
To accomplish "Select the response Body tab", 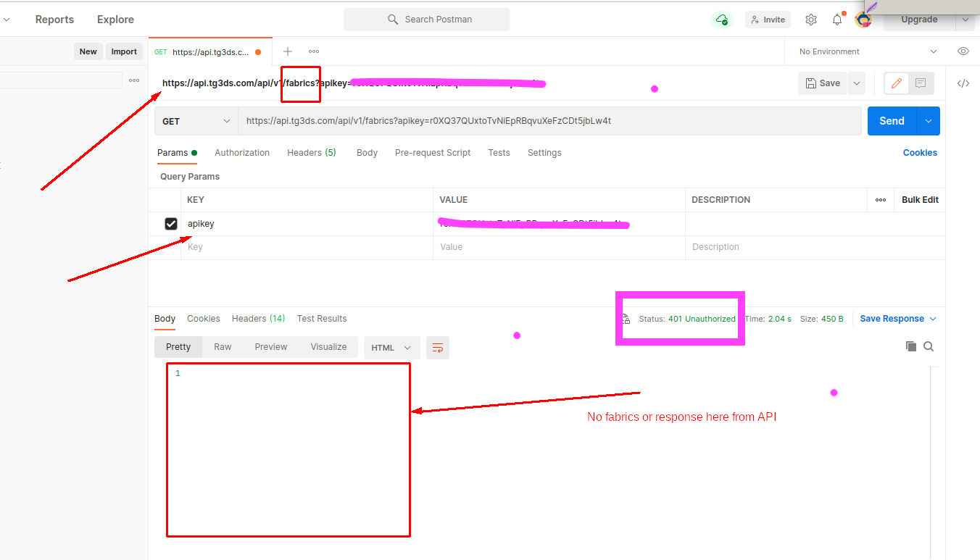I will (165, 319).
